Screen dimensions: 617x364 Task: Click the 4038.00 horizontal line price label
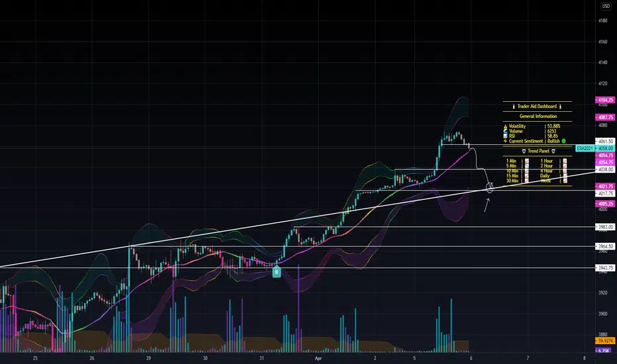[605, 169]
